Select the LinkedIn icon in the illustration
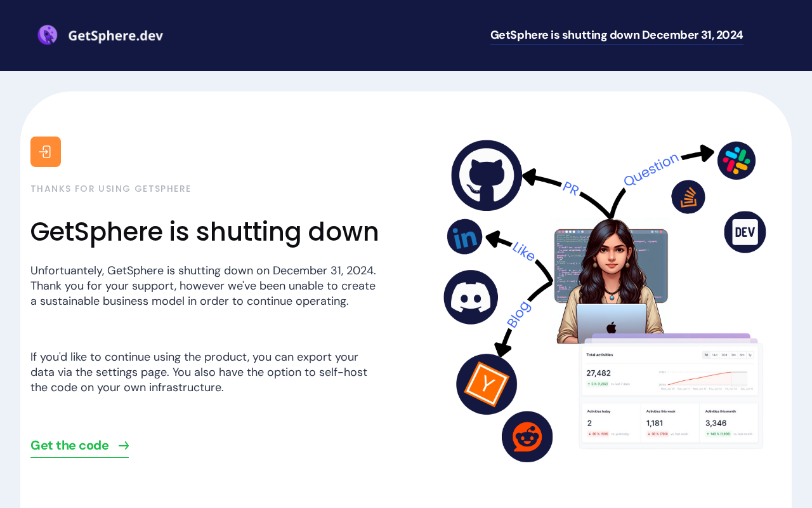The width and height of the screenshot is (812, 508). coord(465,237)
